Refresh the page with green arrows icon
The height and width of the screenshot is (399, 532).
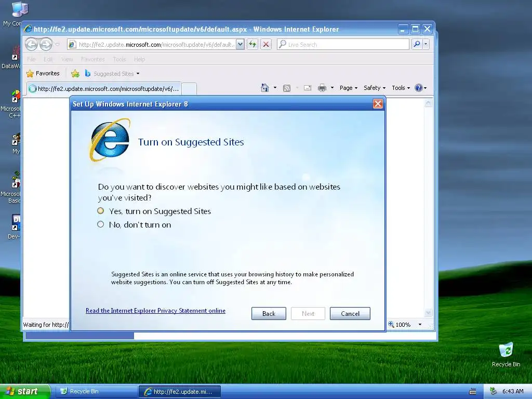pos(252,45)
